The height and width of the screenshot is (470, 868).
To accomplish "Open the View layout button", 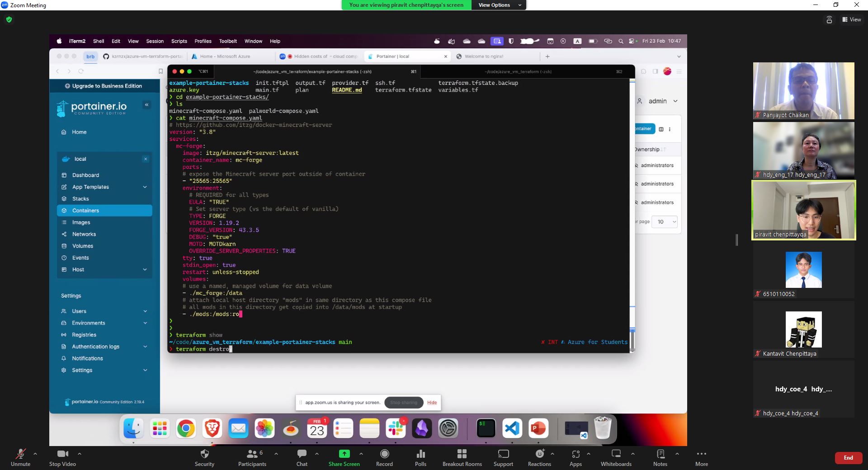I will (851, 19).
